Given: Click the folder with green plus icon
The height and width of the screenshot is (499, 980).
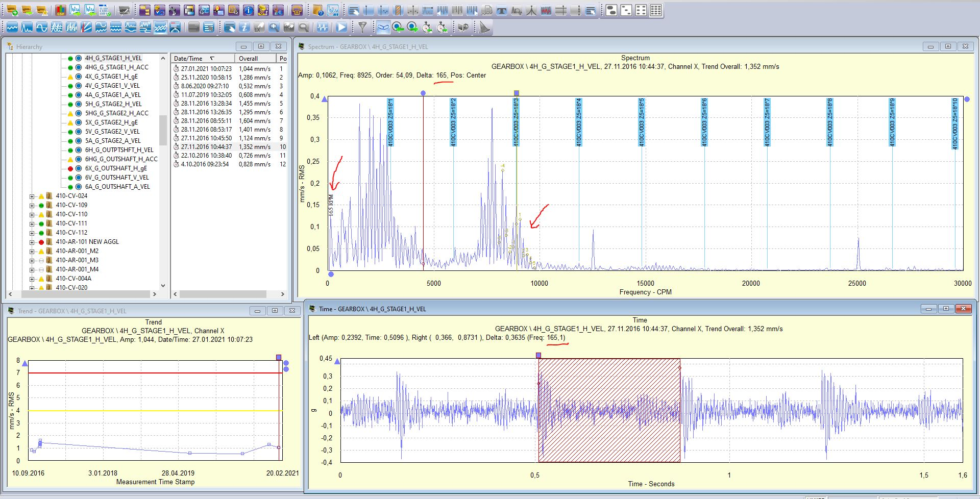Looking at the screenshot, I should tap(12, 10).
